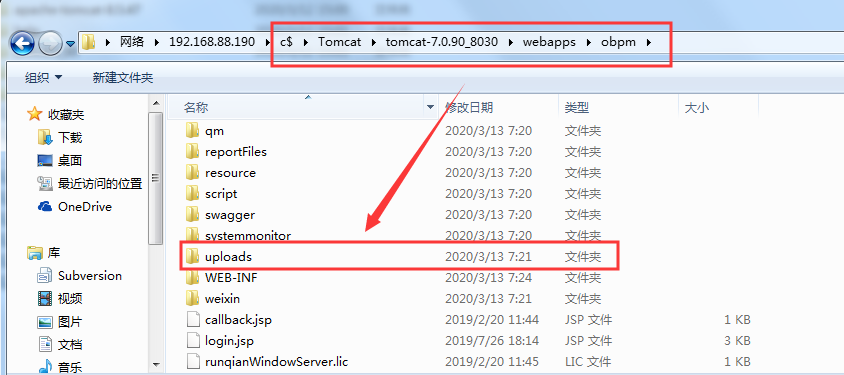
Task: Select tomcat-7.0.90_8030 breadcrumb segment
Action: click(441, 42)
